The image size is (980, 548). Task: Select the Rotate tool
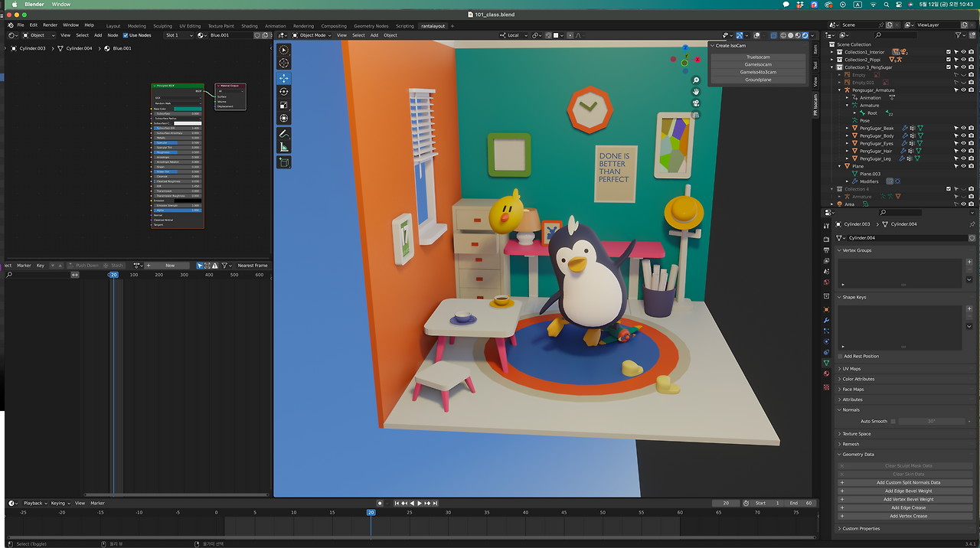284,92
